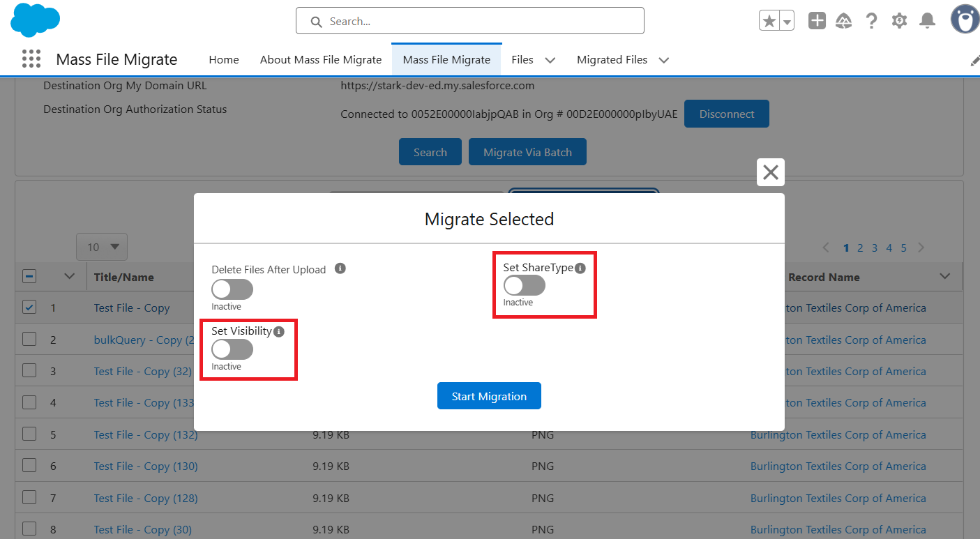Screen dimensions: 980x539
Task: Click the Start Migration button
Action: [x=489, y=396]
